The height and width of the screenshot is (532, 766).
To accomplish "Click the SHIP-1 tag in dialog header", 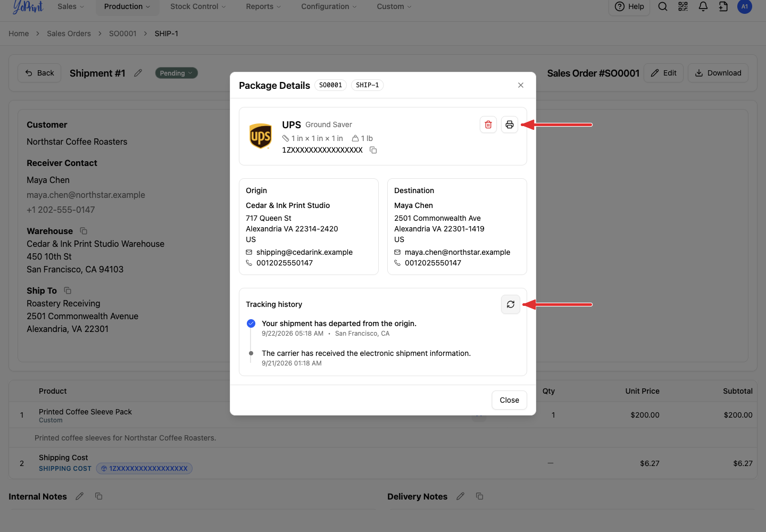I will pos(368,85).
